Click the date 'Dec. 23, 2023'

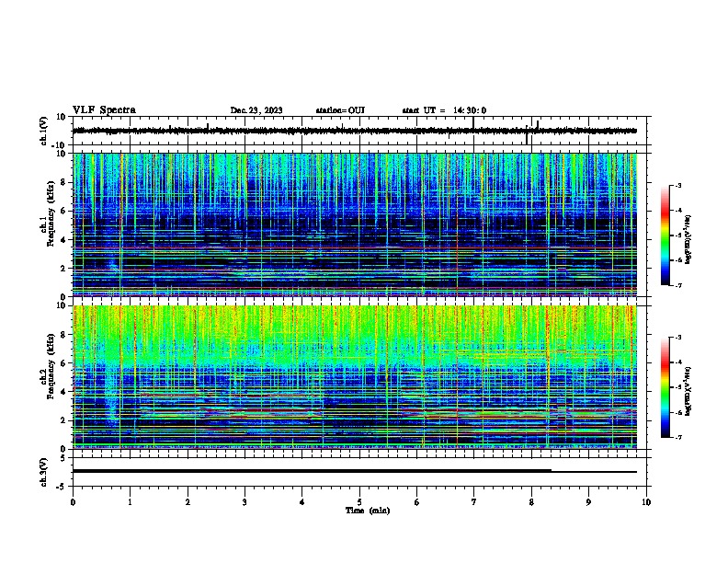256,110
